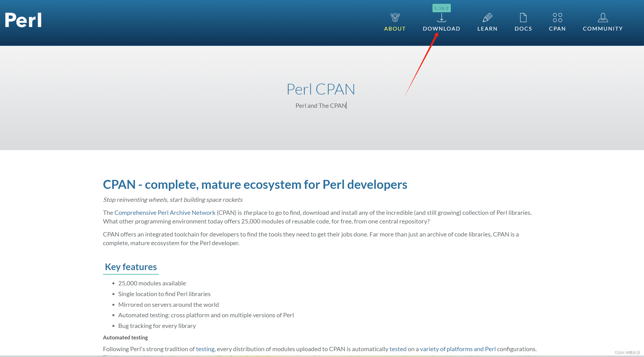Visit the COMMUNITY navigation label
Viewport: 644px width, 357px height.
tap(603, 29)
